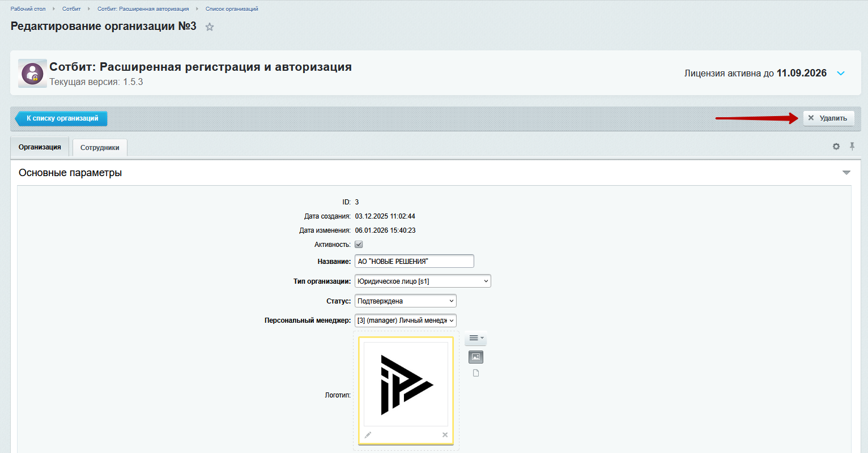Image resolution: width=868 pixels, height=453 pixels.
Task: Remove the logo with the X icon
Action: point(445,435)
